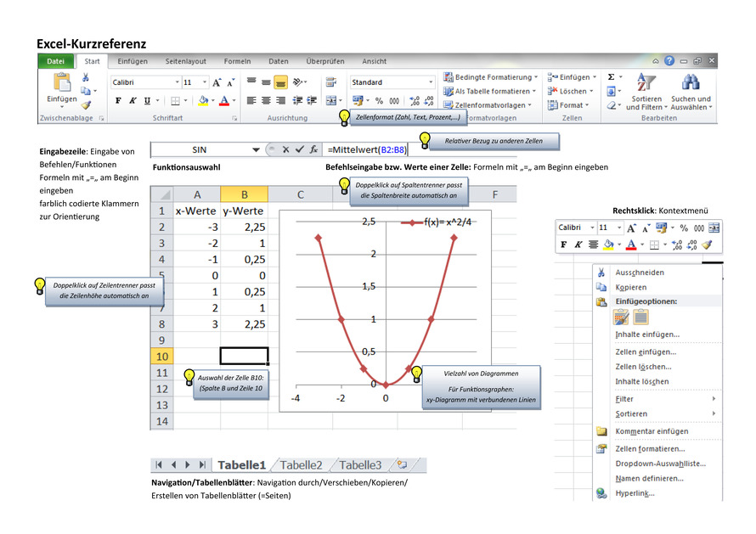This screenshot has width=756, height=534.
Task: Switch to the Seitenlayout ribbon tab
Action: click(x=186, y=61)
